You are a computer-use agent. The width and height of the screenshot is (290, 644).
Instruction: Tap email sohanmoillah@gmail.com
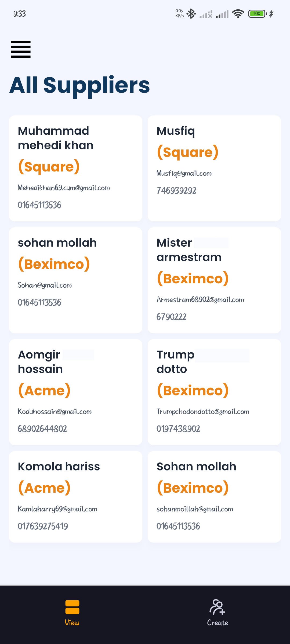pyautogui.click(x=195, y=509)
